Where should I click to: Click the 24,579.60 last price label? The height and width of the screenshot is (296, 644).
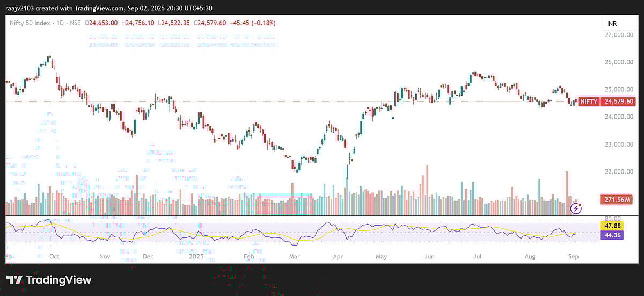[x=619, y=101]
